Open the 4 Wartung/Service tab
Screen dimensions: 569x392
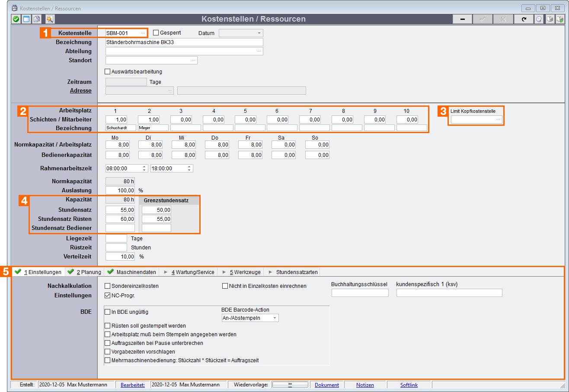[x=189, y=272]
